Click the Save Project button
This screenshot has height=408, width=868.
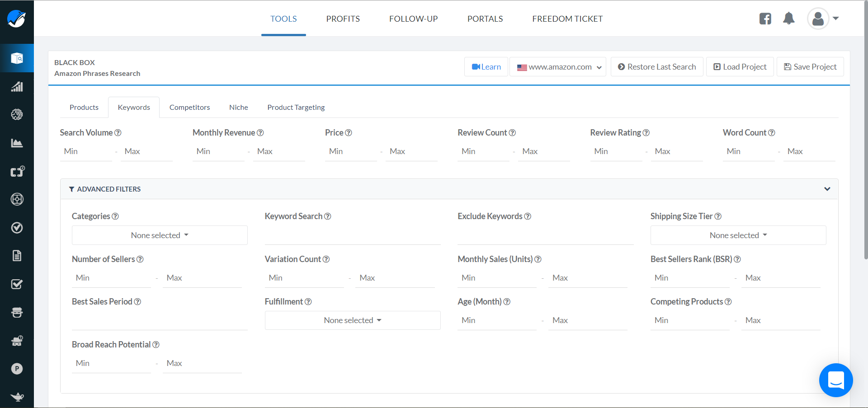(810, 67)
